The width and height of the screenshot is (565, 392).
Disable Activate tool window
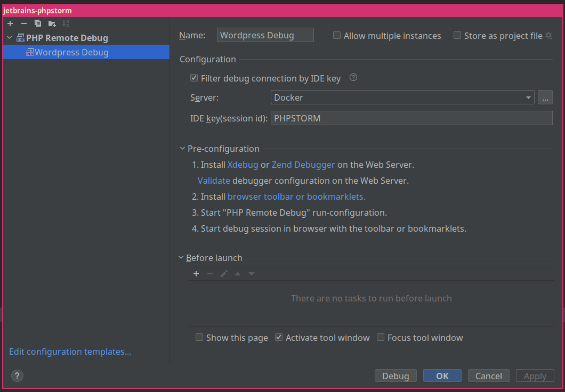pyautogui.click(x=279, y=337)
